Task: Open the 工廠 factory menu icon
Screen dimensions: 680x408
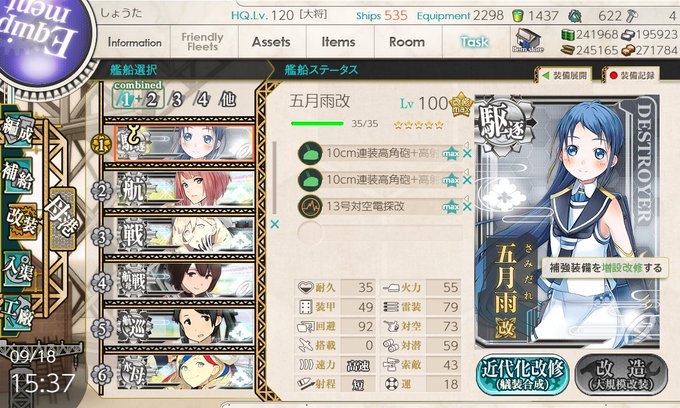Action: pos(18,314)
